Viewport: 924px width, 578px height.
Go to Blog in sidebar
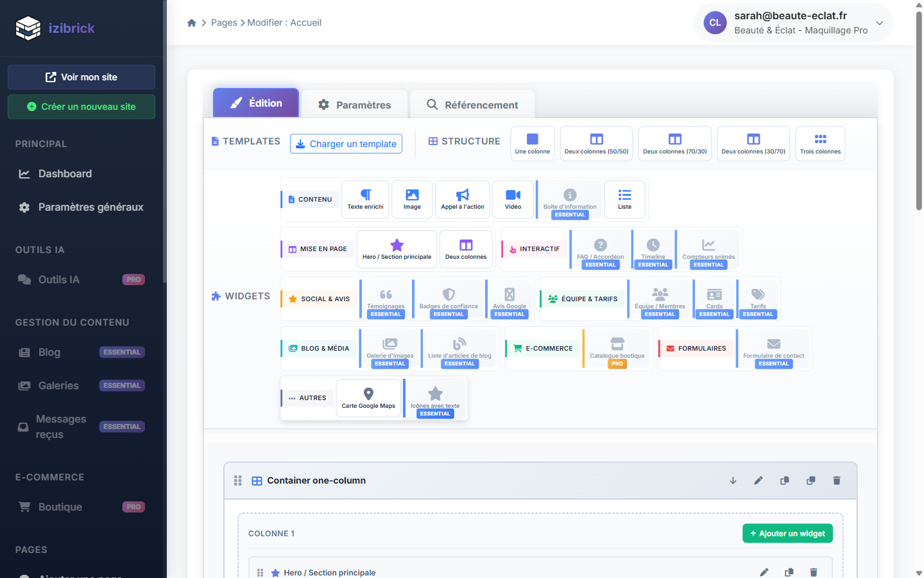click(x=81, y=352)
